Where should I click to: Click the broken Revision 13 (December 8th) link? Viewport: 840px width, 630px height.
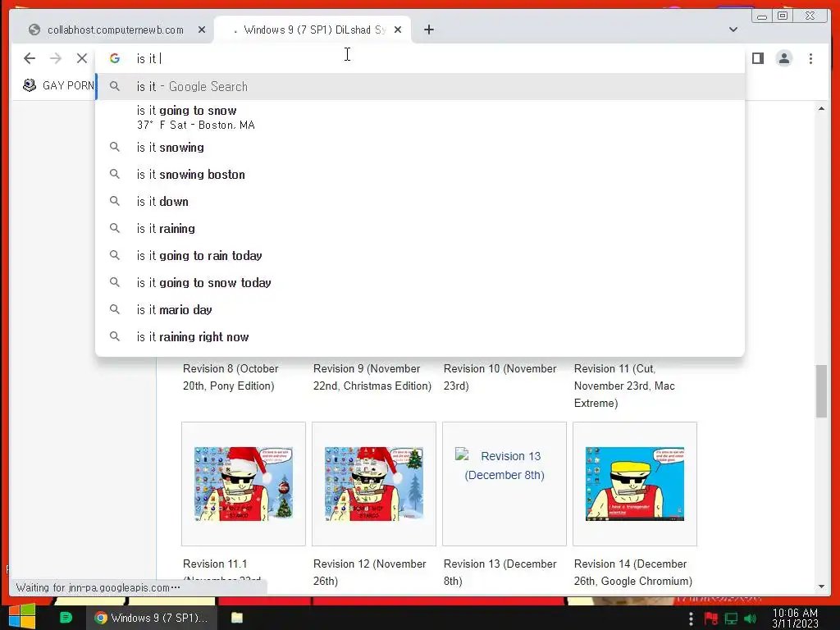[x=504, y=465]
